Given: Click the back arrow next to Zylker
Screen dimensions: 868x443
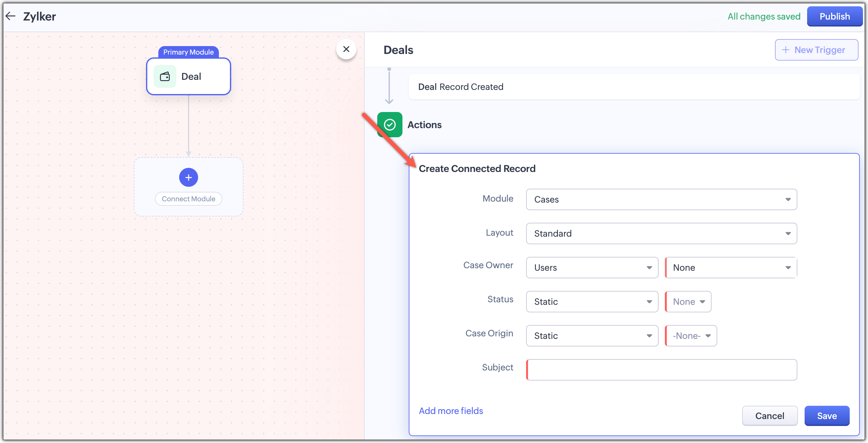Looking at the screenshot, I should click(10, 16).
